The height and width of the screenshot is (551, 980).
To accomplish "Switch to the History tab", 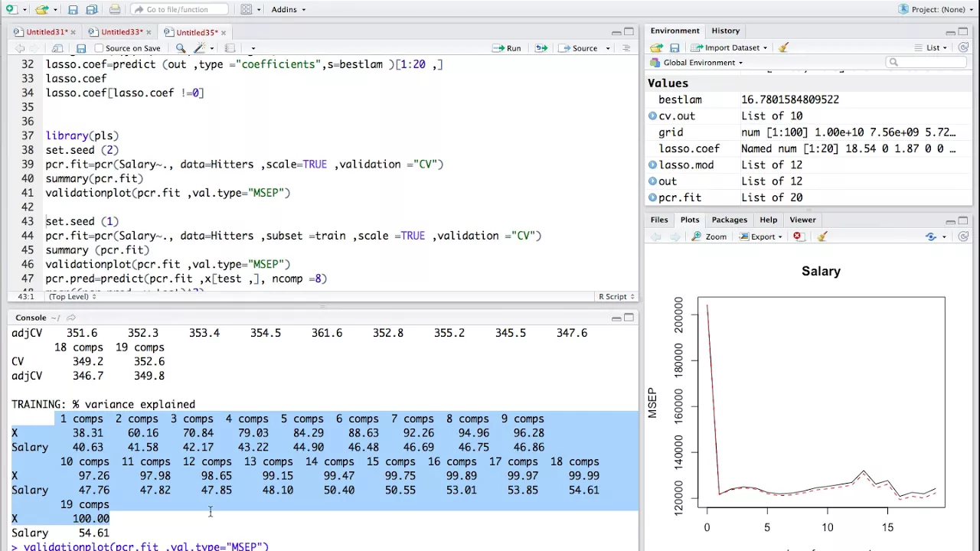I will [725, 31].
